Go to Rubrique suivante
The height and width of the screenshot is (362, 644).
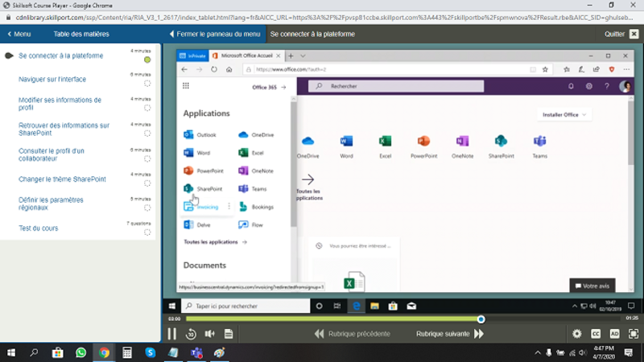coord(450,334)
